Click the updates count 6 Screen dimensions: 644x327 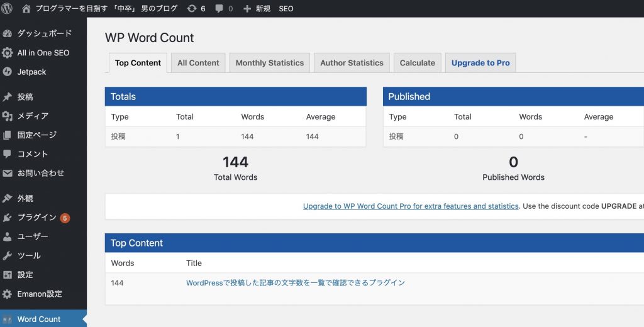point(203,9)
